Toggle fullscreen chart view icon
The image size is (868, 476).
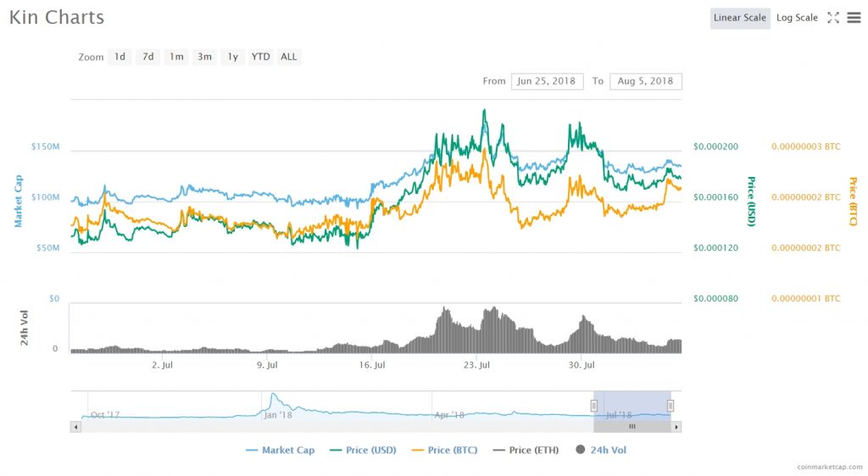pos(833,18)
